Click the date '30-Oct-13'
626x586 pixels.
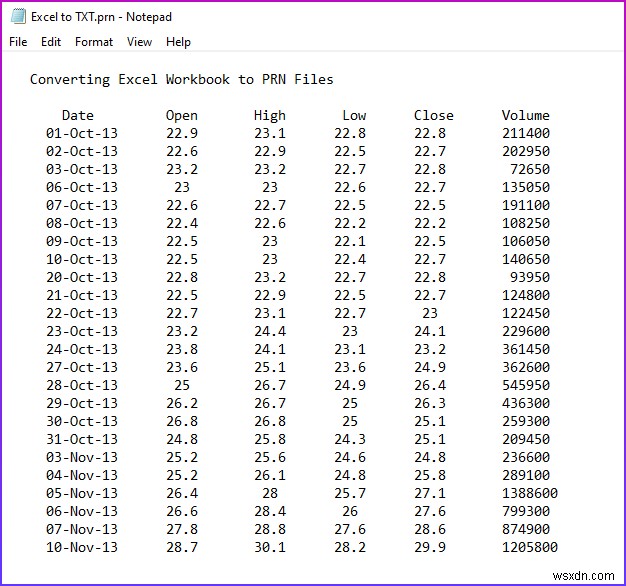[82, 421]
